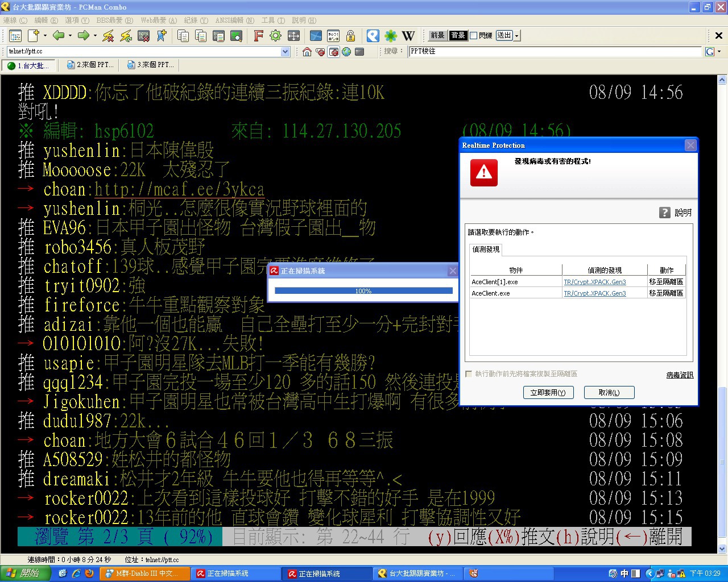Switch to M群-Diablo III taskbar window

(x=144, y=573)
